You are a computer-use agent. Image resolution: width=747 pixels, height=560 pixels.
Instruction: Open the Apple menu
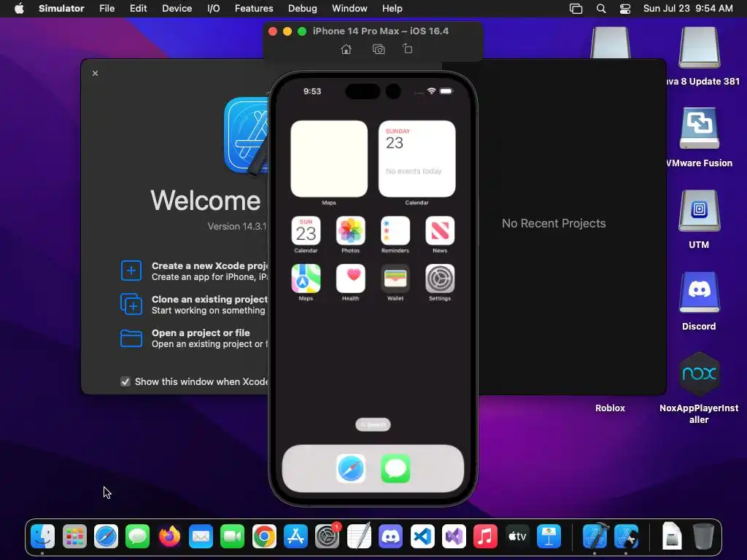[x=19, y=9]
